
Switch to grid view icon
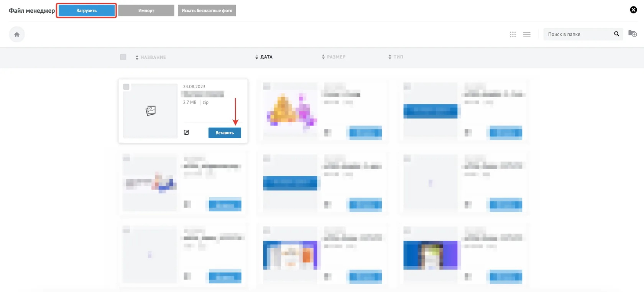click(x=513, y=35)
